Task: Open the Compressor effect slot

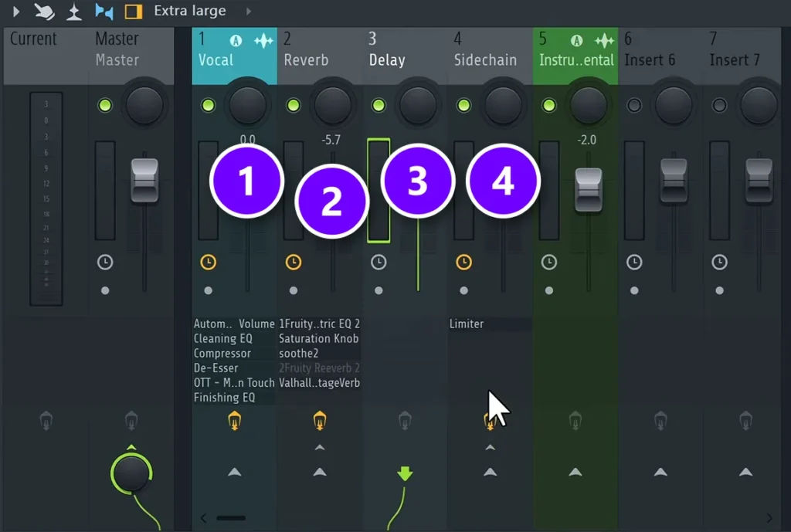Action: [x=234, y=353]
